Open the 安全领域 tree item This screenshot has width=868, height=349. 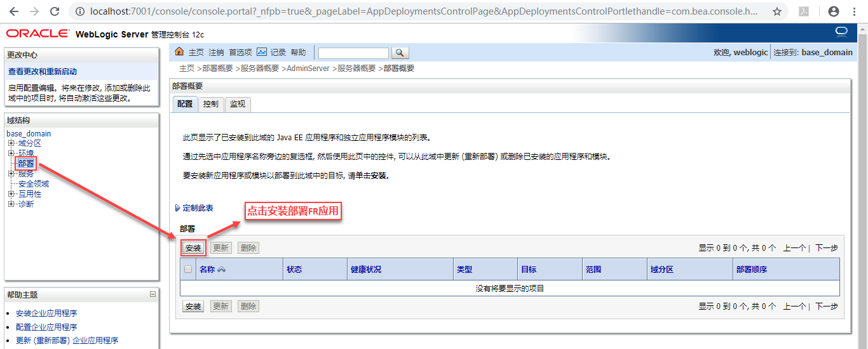click(x=34, y=184)
